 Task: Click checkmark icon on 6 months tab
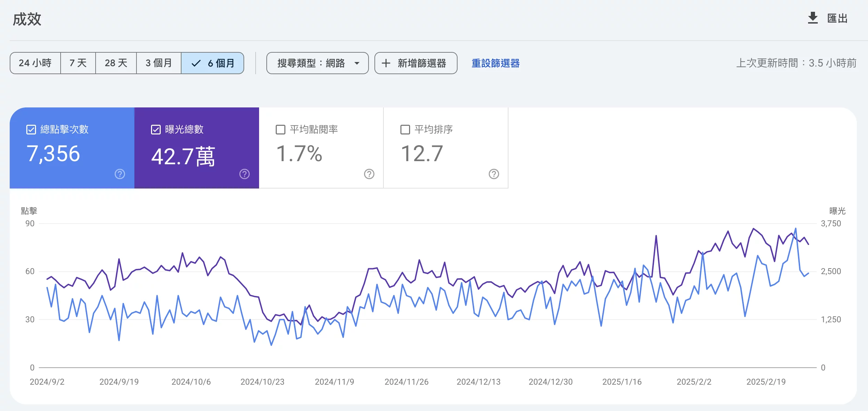point(196,63)
